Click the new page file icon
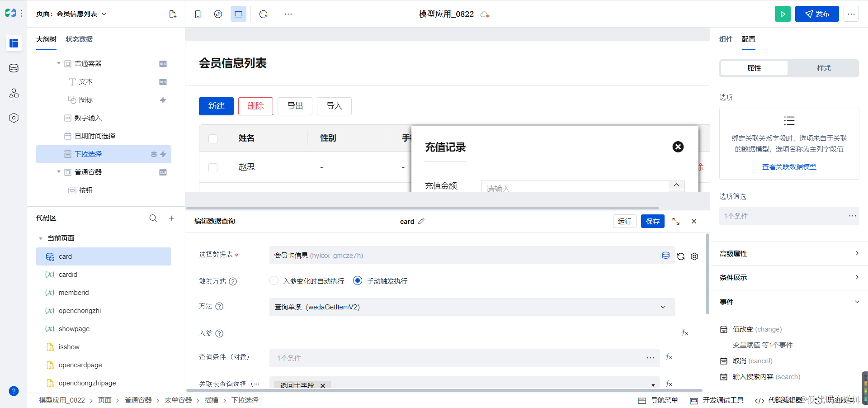Image resolution: width=868 pixels, height=408 pixels. 173,14
